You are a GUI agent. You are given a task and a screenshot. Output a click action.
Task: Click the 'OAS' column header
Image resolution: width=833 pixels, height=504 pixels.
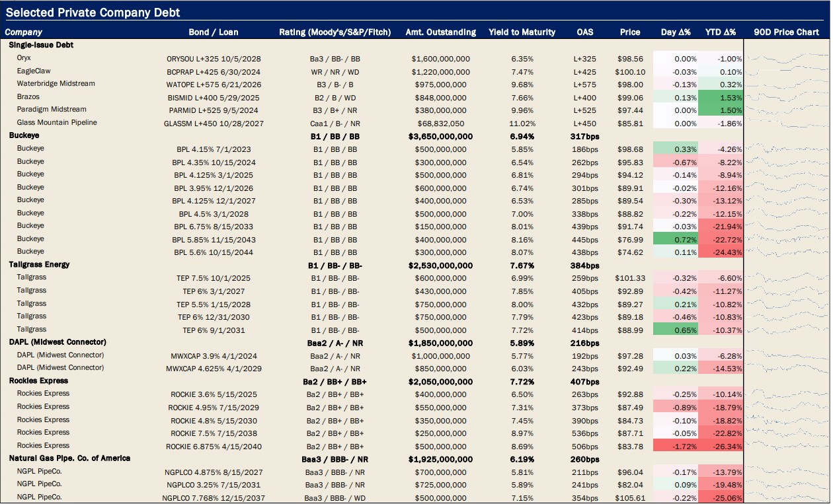(x=585, y=32)
